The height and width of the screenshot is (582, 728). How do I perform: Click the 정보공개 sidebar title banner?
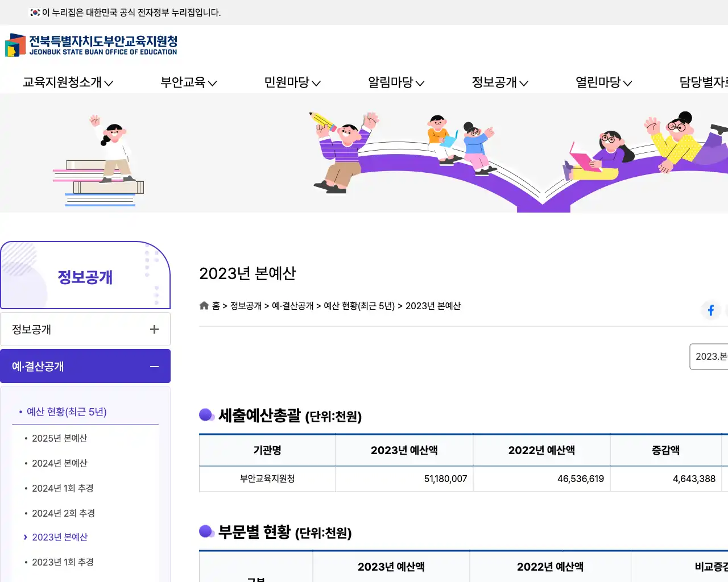[85, 276]
